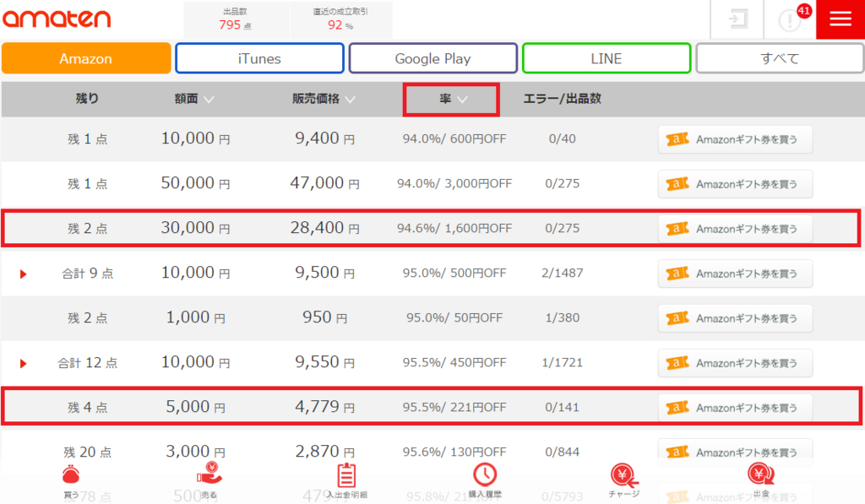Image resolution: width=865 pixels, height=504 pixels.
Task: Click the 95.0%/ 50円OFF rate
Action: point(454,317)
